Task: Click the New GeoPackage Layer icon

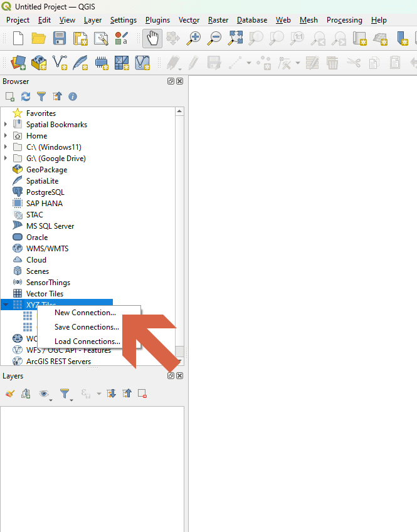Action: [39, 63]
